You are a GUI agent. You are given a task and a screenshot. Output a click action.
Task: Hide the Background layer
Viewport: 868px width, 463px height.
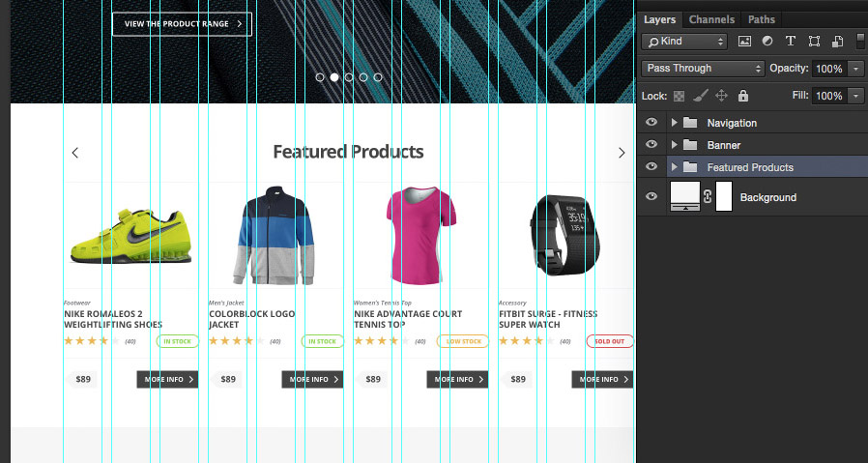pos(651,196)
